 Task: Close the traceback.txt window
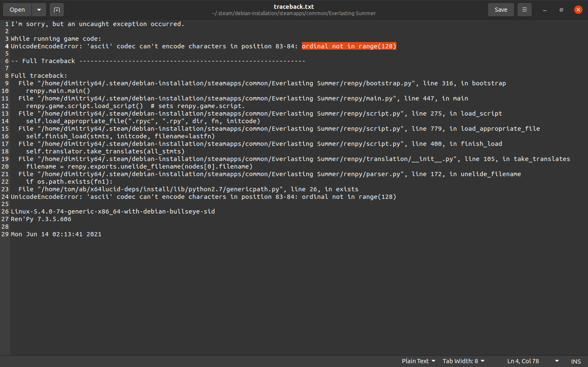(578, 10)
